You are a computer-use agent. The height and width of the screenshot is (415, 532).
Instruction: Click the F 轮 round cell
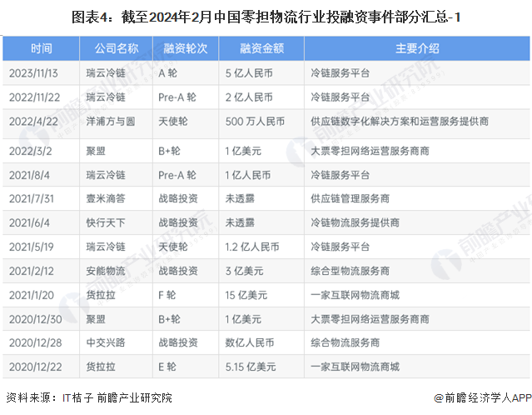coord(167,295)
